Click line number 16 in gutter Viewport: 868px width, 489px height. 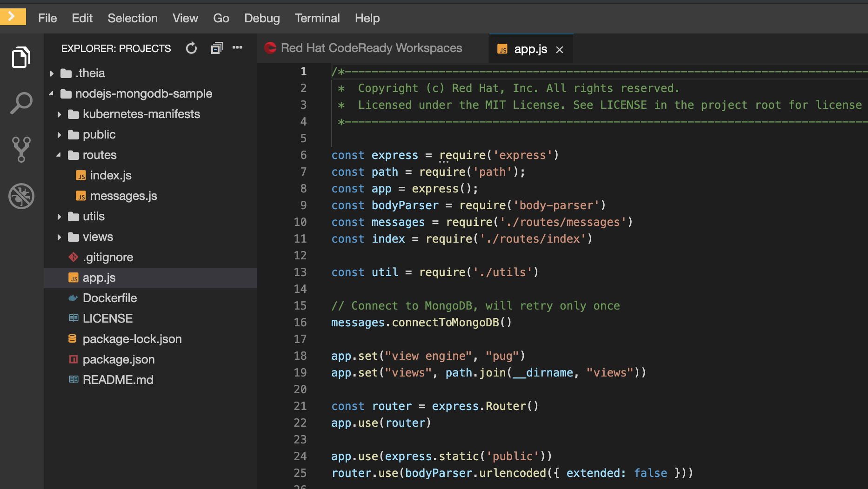(300, 323)
